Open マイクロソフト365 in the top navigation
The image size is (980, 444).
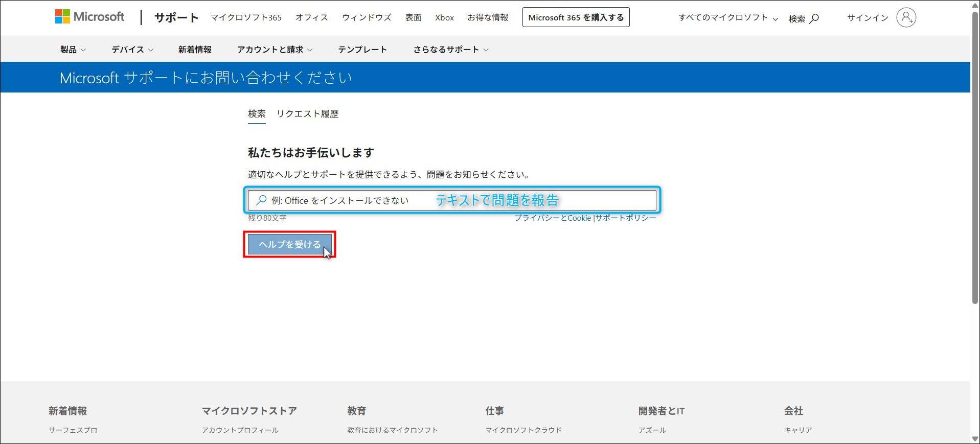pos(246,17)
